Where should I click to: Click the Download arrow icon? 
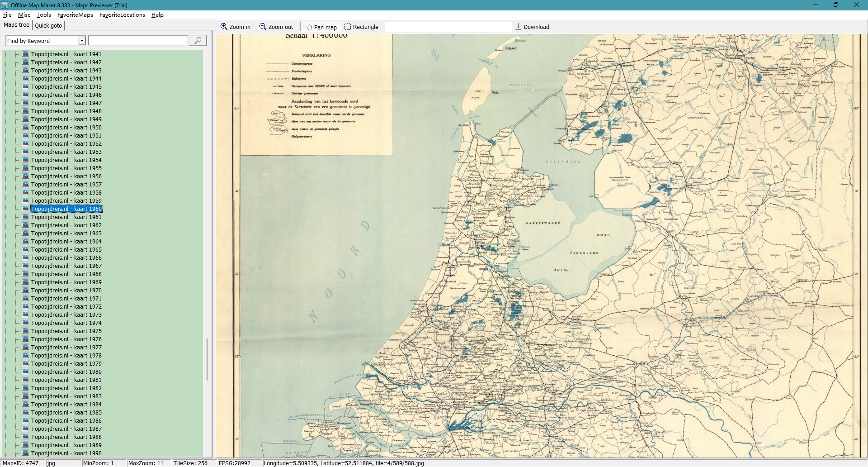tap(518, 27)
